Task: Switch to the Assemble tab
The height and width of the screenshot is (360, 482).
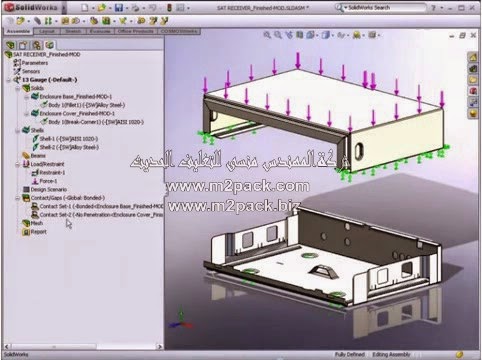Action: coord(18,31)
